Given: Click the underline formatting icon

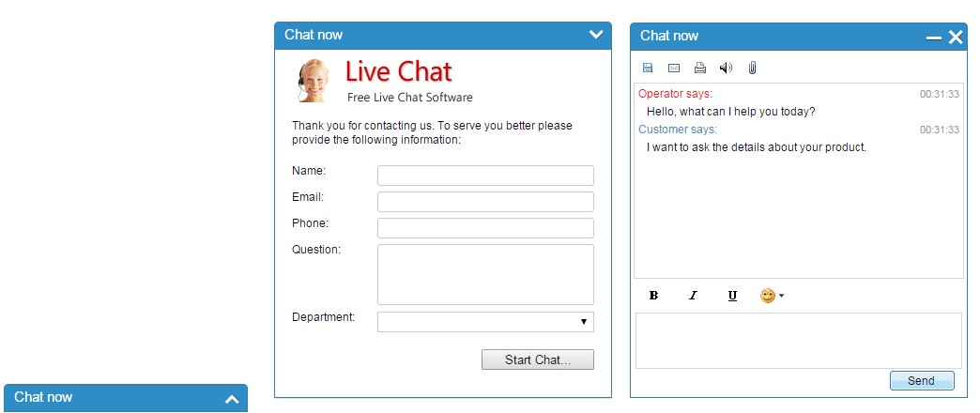Looking at the screenshot, I should point(732,296).
